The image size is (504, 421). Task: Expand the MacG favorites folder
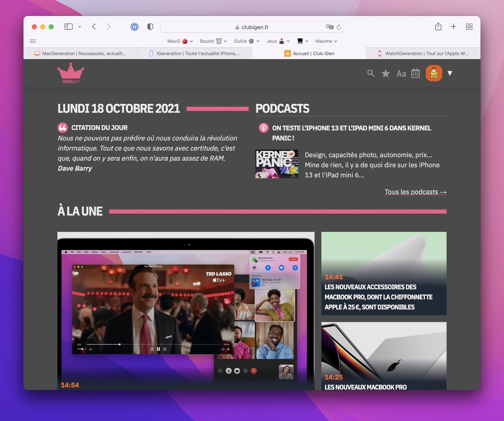(180, 41)
